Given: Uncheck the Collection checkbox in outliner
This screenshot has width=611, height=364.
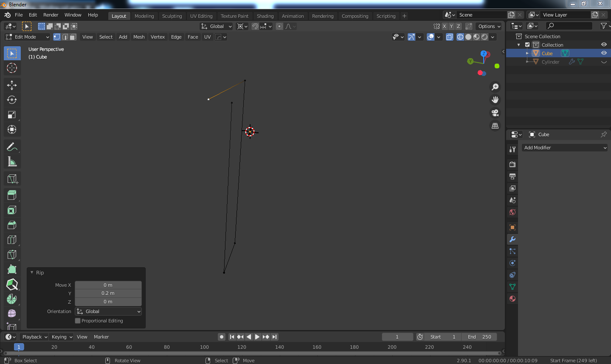Looking at the screenshot, I should click(527, 45).
